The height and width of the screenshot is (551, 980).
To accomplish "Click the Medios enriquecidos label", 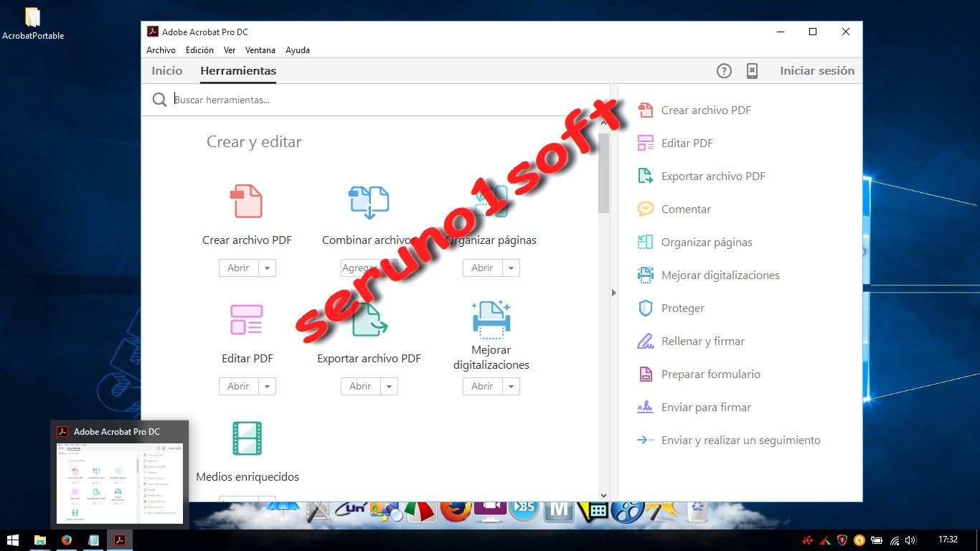I will coord(248,476).
